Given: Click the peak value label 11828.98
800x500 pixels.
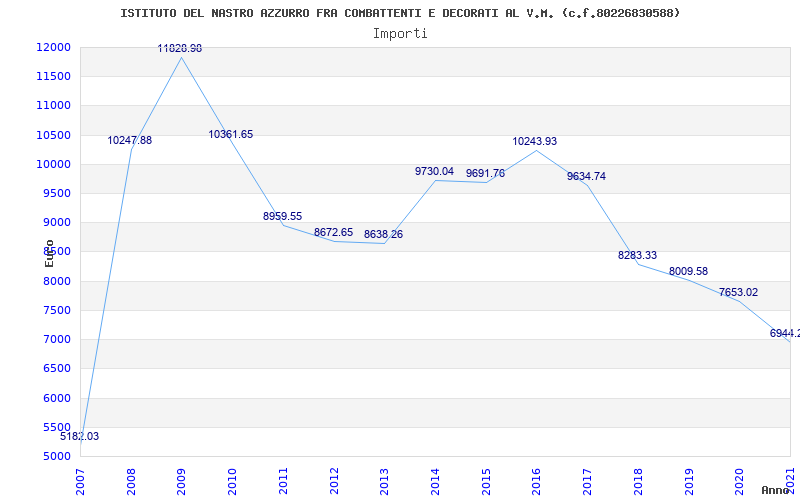Looking at the screenshot, I should pyautogui.click(x=180, y=48).
